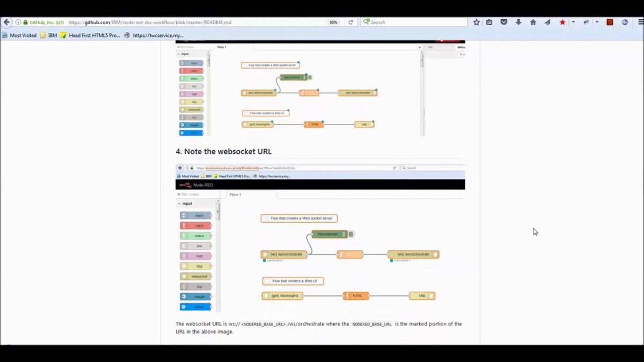
Task: Click 'Flow that creates a Web socket server' in step 4 screenshot
Action: [299, 218]
